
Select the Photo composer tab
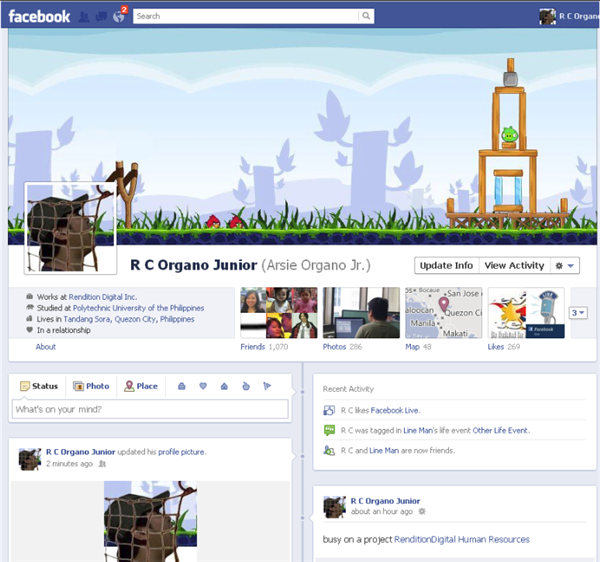pos(91,386)
